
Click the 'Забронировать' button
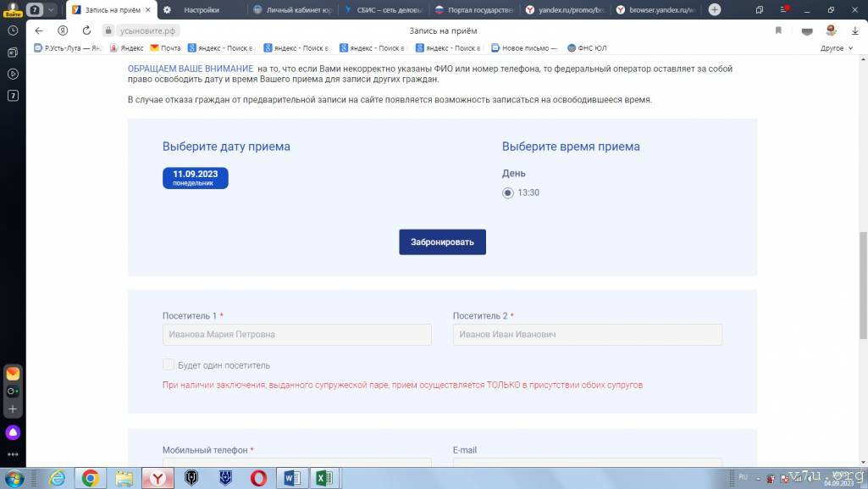click(442, 242)
